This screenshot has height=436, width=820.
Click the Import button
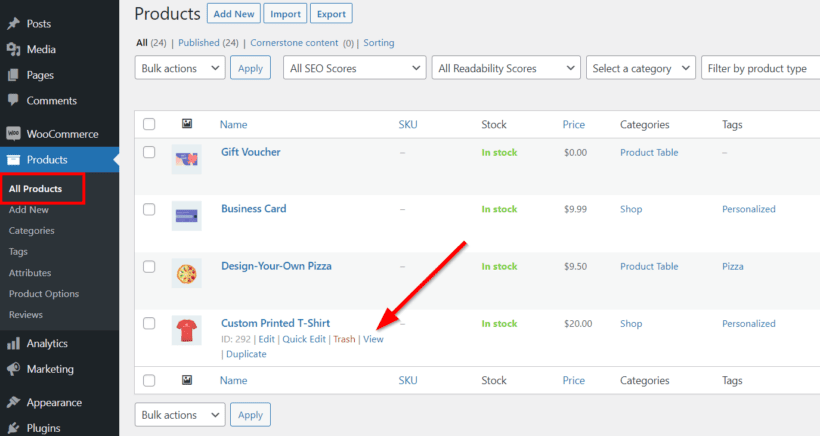pos(285,14)
